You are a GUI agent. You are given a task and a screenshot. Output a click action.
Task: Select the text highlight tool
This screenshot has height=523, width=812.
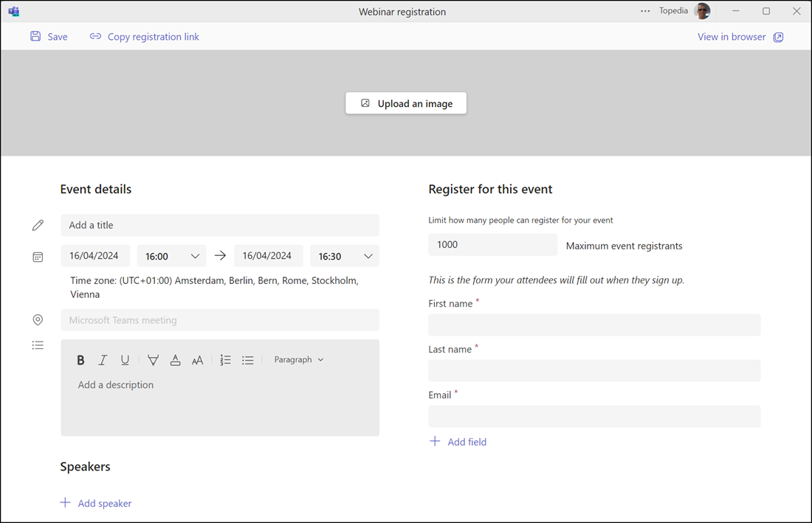coord(153,359)
